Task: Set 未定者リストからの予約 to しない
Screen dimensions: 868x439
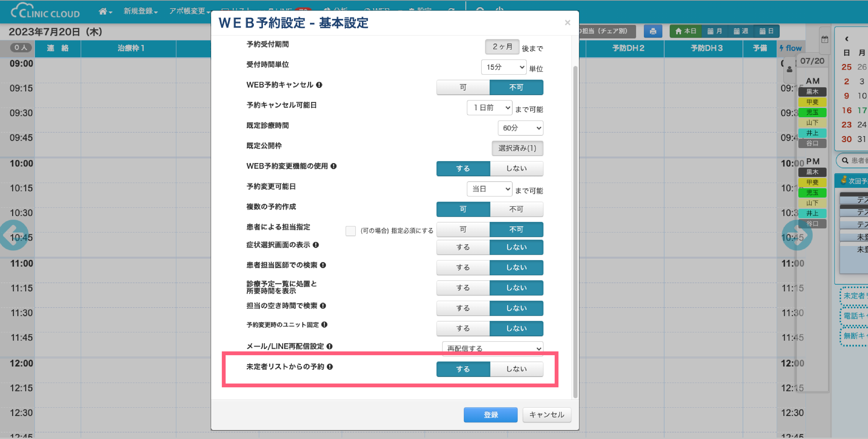Action: (x=516, y=369)
